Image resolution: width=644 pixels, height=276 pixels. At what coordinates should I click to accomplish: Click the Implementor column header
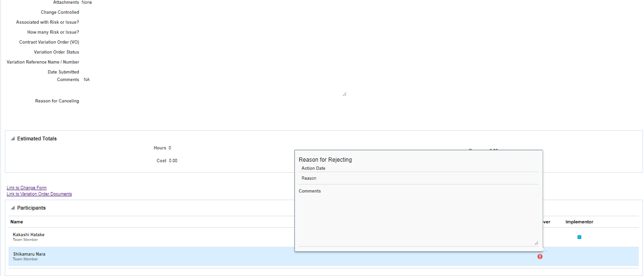point(578,221)
